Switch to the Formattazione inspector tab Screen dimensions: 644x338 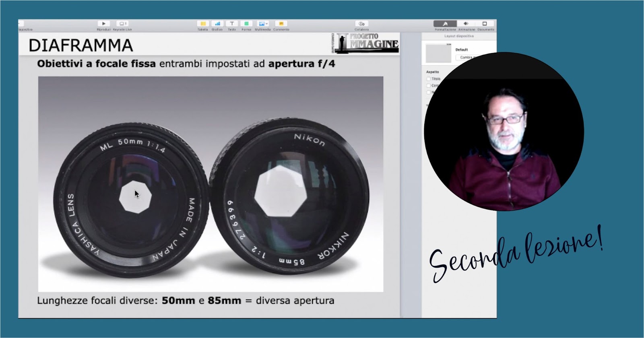(445, 24)
